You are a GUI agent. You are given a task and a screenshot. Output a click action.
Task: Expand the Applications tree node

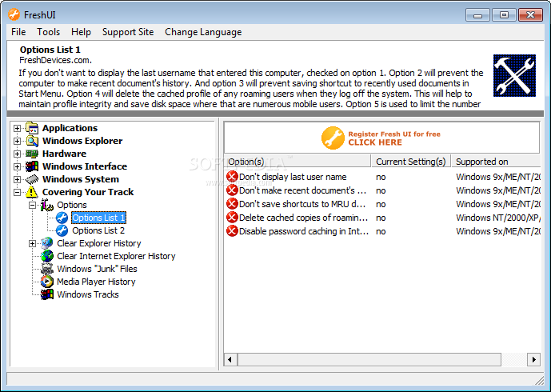pos(18,128)
